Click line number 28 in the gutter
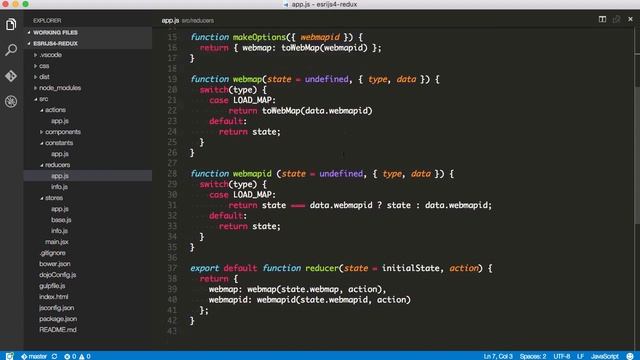 (x=172, y=174)
